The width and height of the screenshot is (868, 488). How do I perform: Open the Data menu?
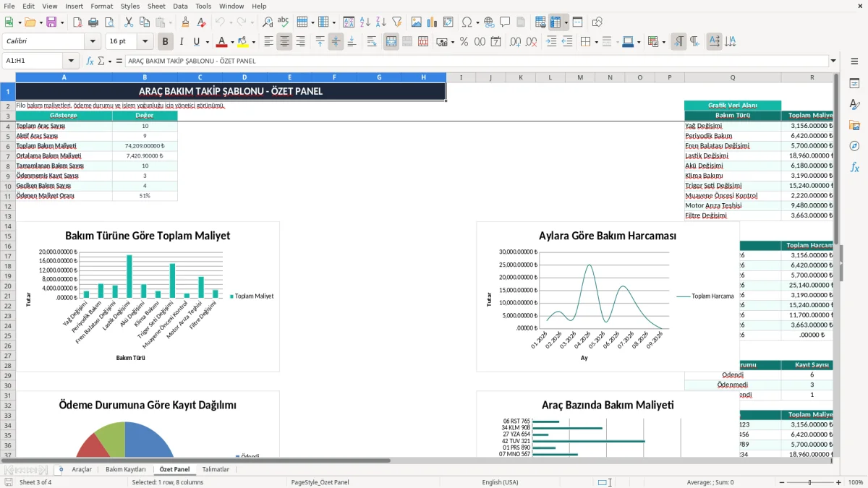click(180, 6)
